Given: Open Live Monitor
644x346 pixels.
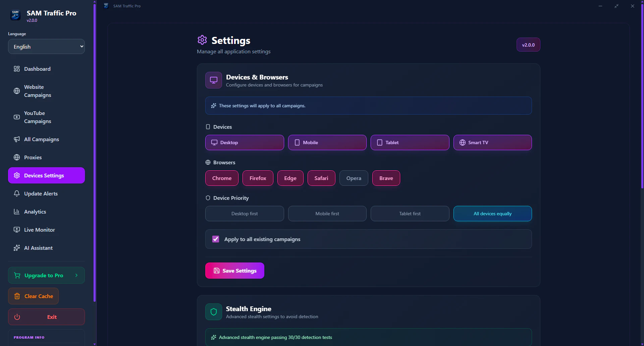Looking at the screenshot, I should coord(46,230).
